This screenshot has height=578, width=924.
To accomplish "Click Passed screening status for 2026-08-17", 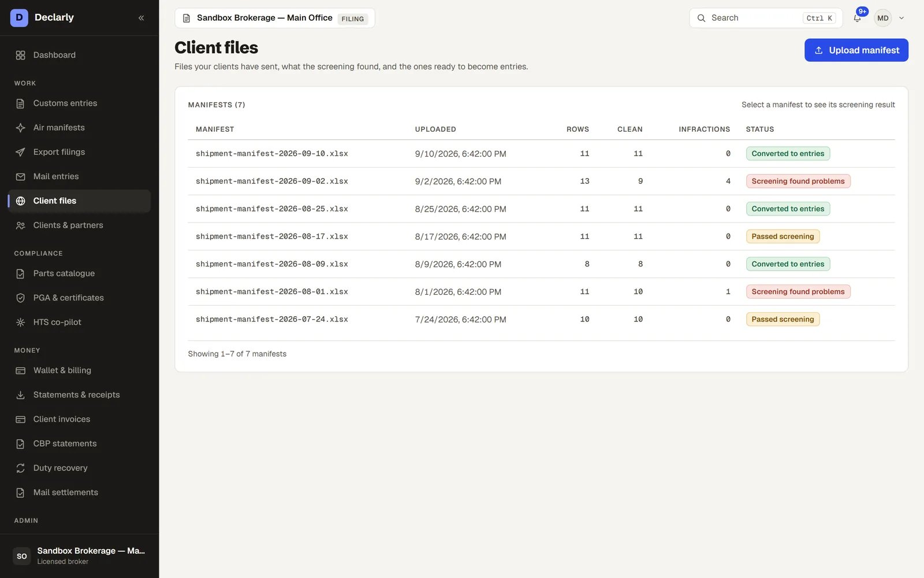I will click(x=783, y=236).
